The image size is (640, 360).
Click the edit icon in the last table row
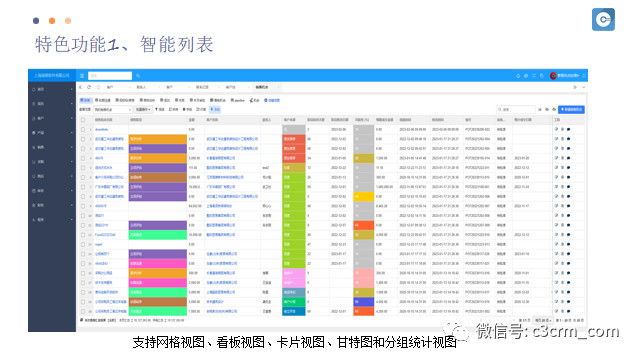tap(556, 311)
